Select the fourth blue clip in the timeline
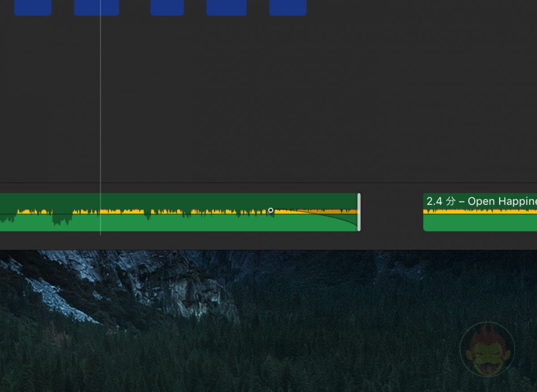 click(x=226, y=7)
